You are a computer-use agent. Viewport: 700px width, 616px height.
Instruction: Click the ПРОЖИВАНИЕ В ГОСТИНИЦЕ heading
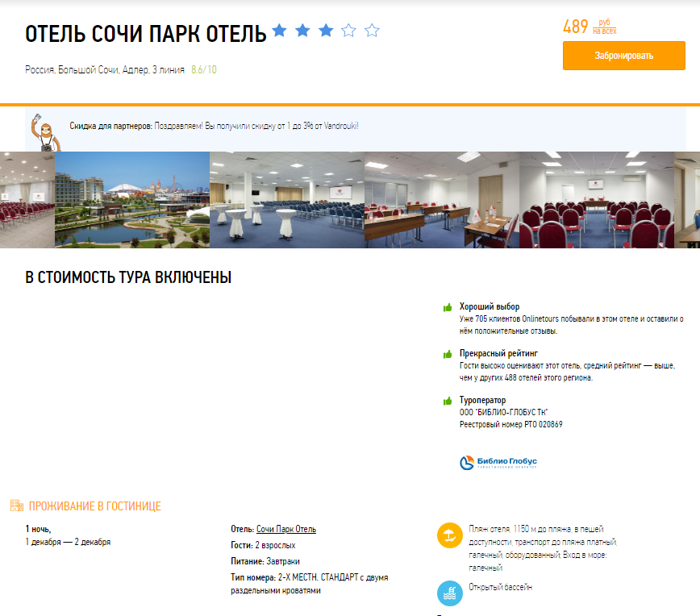(94, 506)
